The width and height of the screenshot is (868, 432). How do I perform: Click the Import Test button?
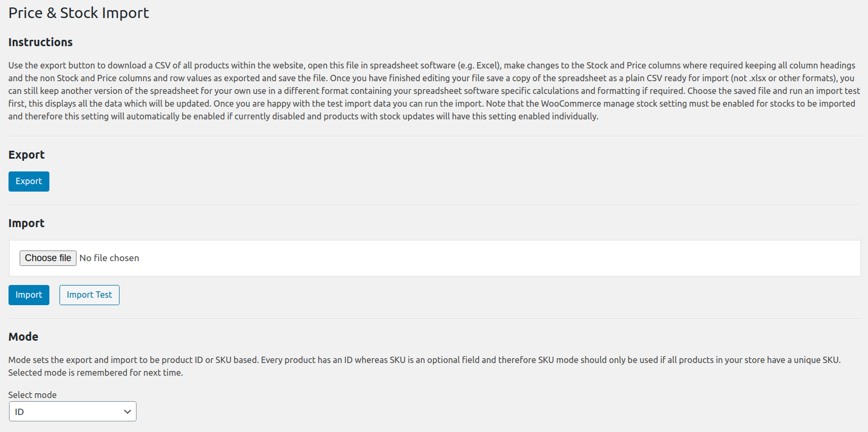coord(89,295)
